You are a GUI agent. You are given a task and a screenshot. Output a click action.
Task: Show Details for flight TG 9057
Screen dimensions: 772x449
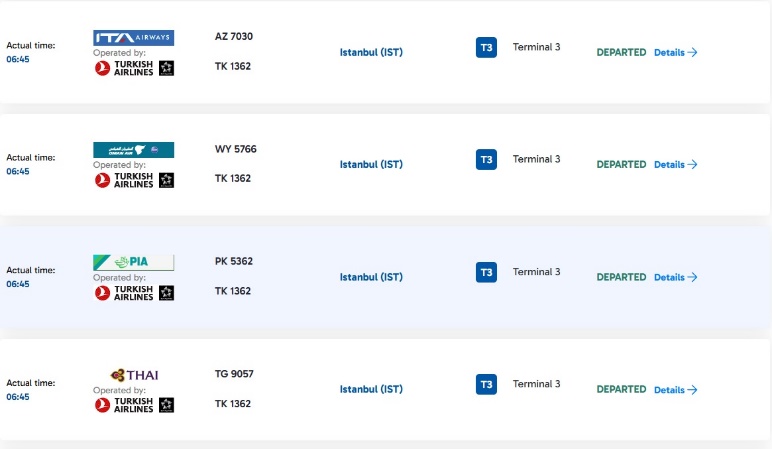tap(675, 390)
